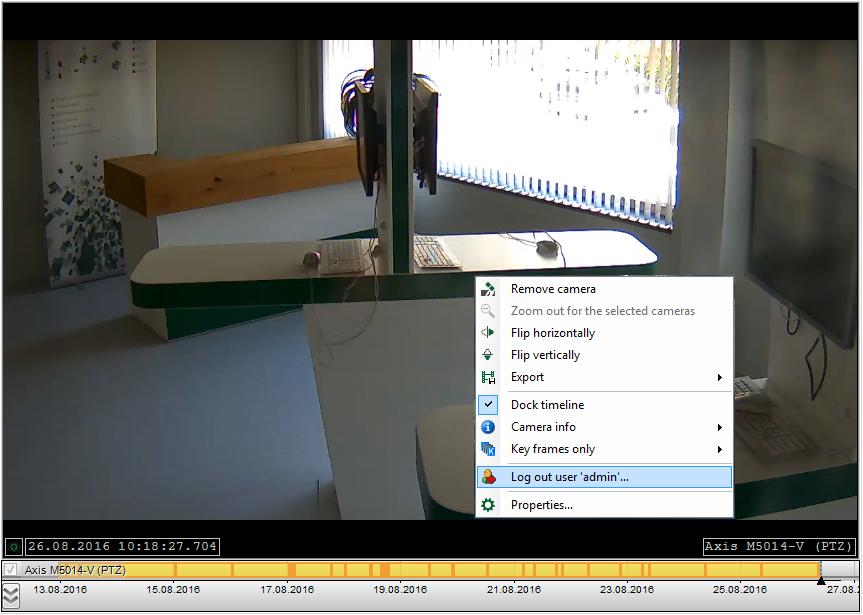Click the Export filmstrip icon
The image size is (863, 615).
click(x=488, y=377)
